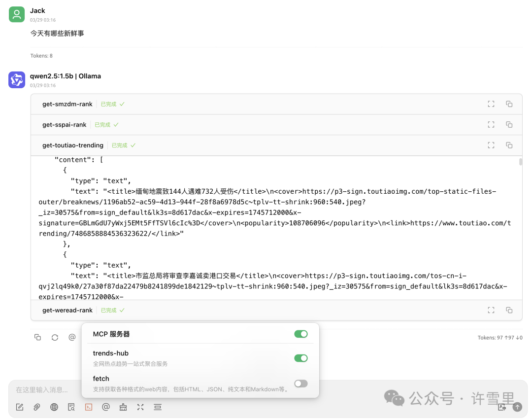Click the 'Tokens: 97' counter
Image resolution: width=532 pixels, height=420 pixels.
[500, 338]
